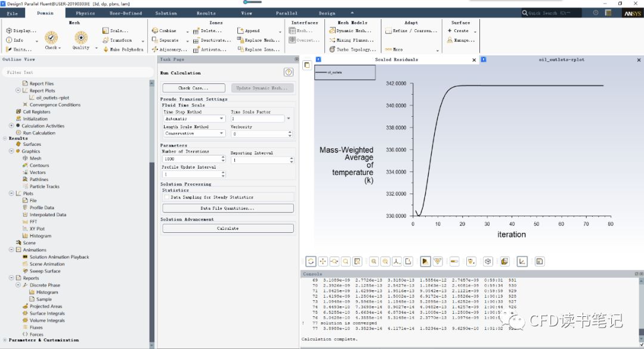Click the Update Dynamic Mesh button
Viewport: 644px width, 349px height.
262,88
